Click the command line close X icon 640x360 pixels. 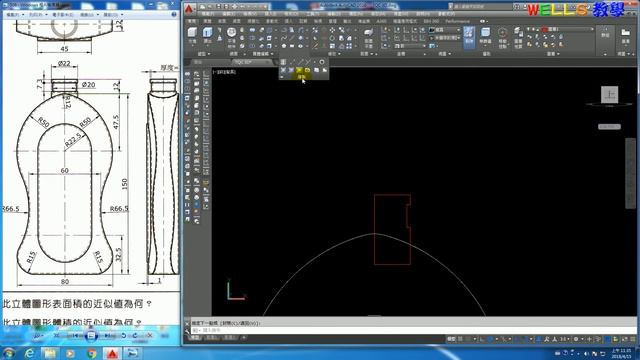click(187, 323)
